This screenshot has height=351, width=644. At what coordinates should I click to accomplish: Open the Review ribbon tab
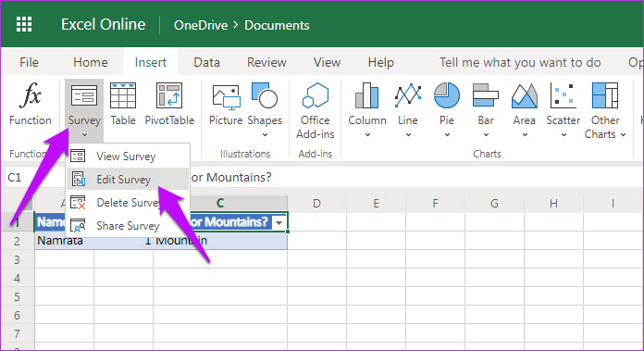266,62
